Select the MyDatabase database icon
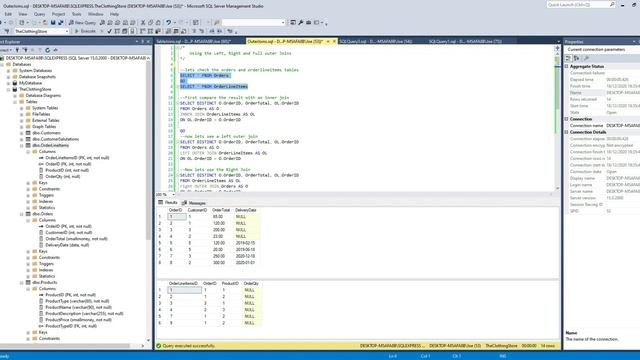Image resolution: width=640 pixels, height=360 pixels. tap(15, 83)
